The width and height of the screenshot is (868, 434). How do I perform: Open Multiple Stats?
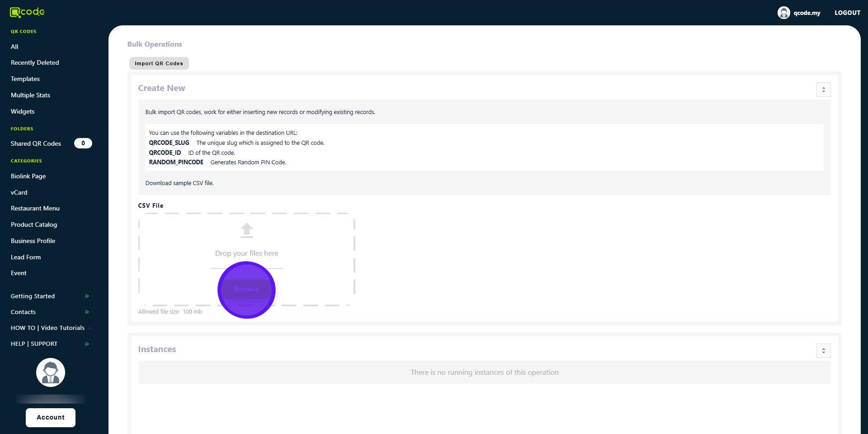coord(30,95)
